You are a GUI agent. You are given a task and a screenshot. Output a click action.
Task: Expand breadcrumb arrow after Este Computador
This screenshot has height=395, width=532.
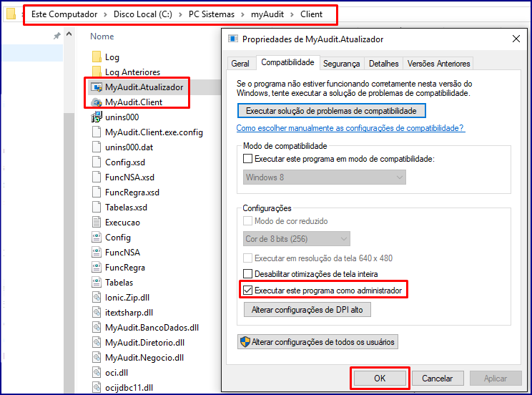105,14
